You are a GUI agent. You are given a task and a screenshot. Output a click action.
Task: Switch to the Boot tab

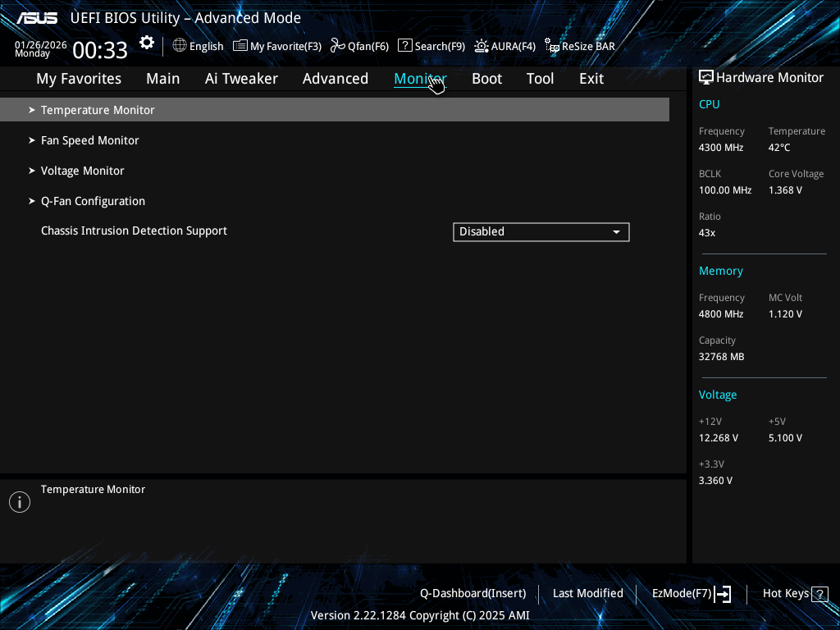[486, 79]
